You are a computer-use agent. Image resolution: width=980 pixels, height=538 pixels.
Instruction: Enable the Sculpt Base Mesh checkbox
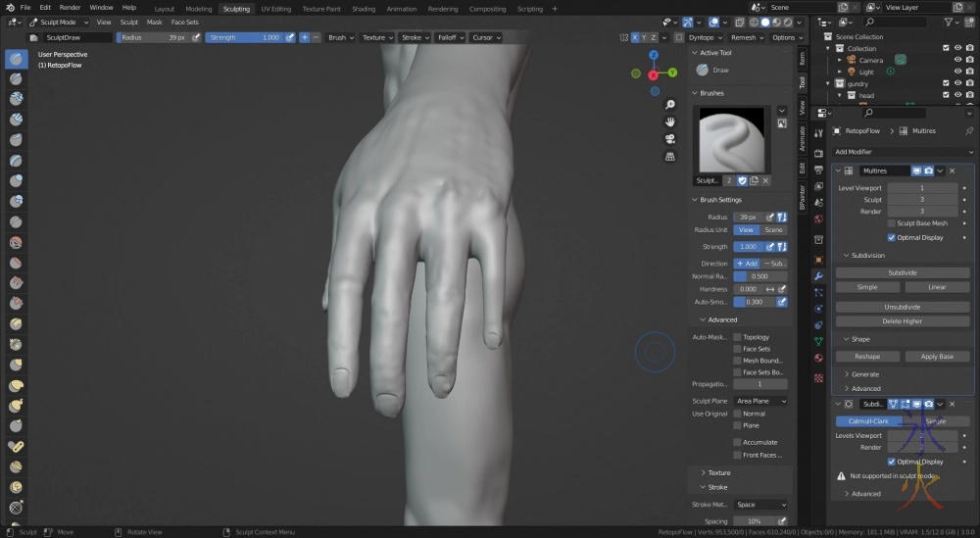(x=892, y=223)
